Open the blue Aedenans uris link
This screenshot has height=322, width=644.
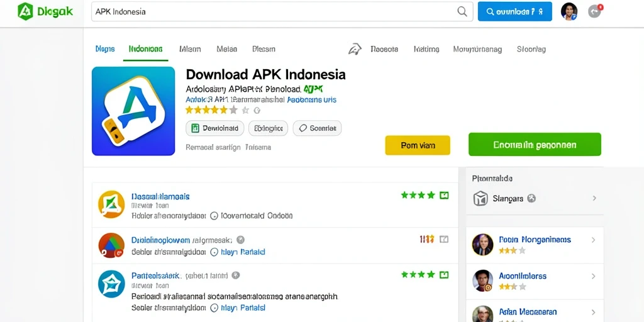tap(312, 99)
